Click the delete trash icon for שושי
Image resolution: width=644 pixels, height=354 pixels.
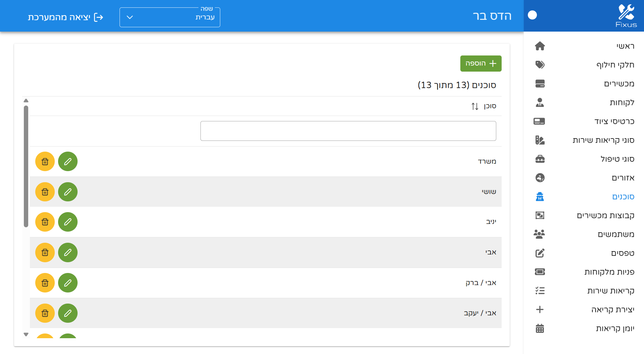[45, 192]
